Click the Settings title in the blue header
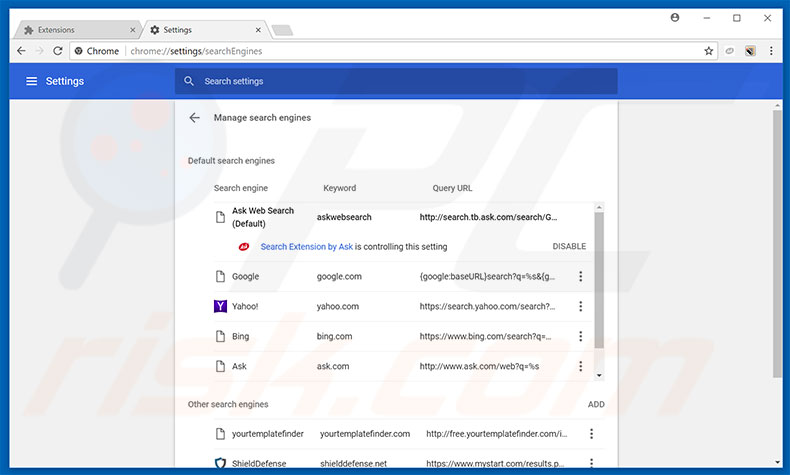 [64, 81]
